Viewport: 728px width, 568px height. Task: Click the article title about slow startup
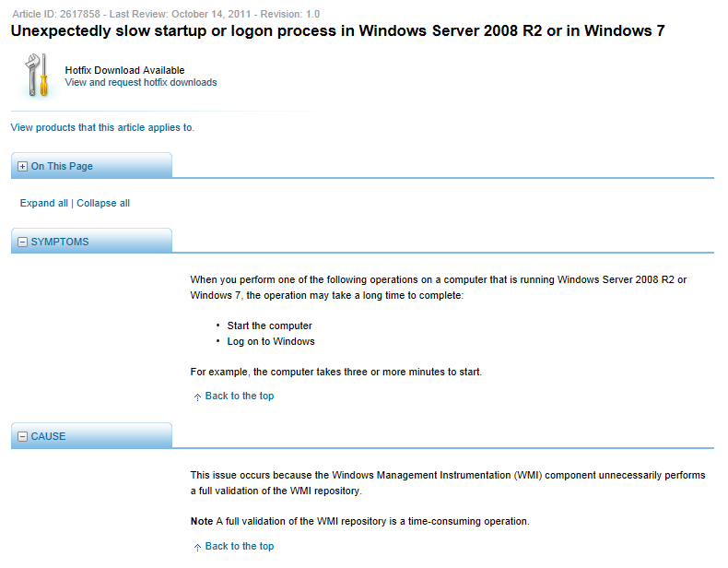tap(337, 31)
